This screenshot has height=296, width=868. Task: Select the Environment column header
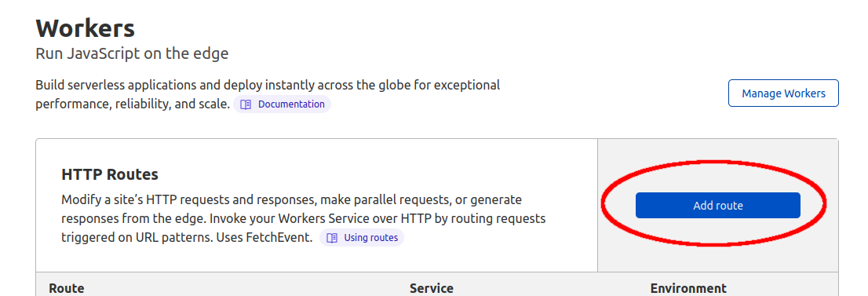pyautogui.click(x=688, y=289)
